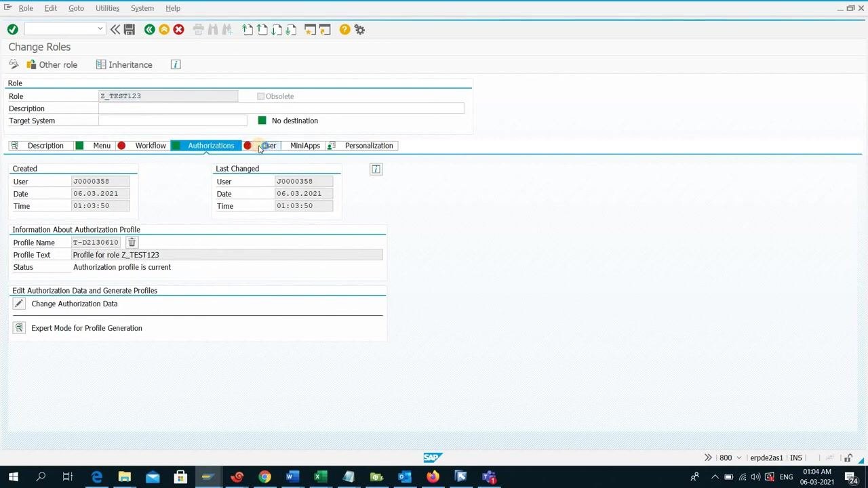Click the Print icon in the toolbar
The height and width of the screenshot is (488, 868).
click(198, 29)
